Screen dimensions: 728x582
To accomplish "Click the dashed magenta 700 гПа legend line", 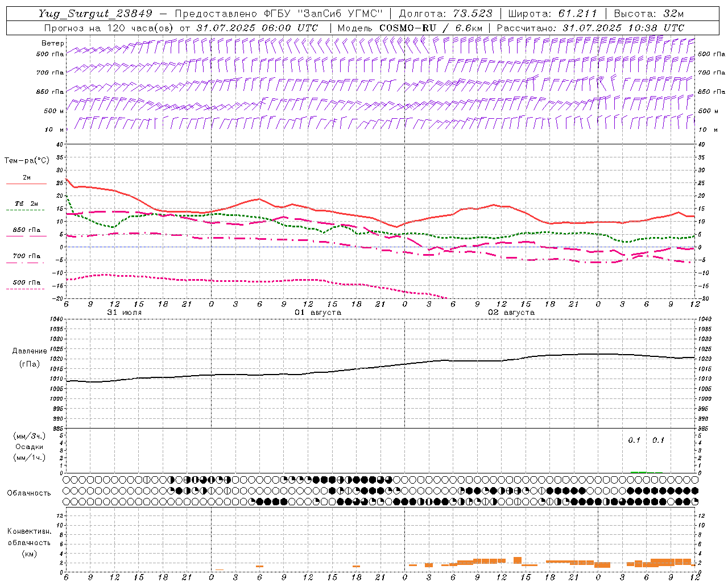I will 26,263.
